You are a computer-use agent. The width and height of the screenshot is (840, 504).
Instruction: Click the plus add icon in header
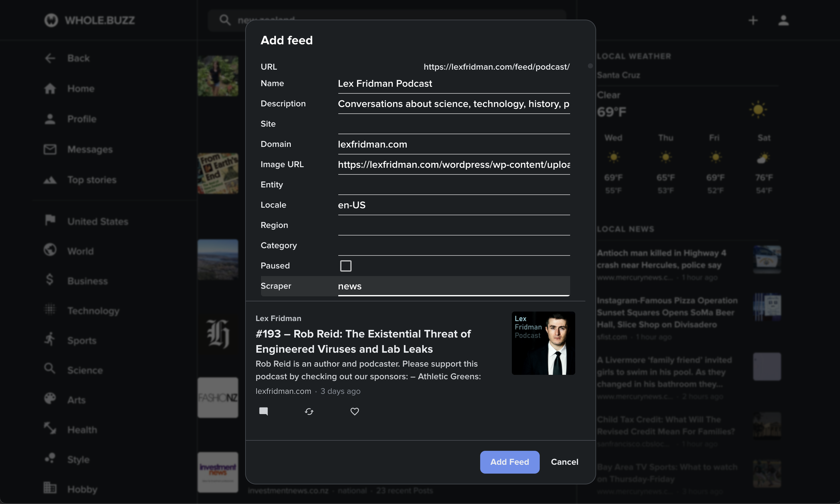tap(753, 20)
